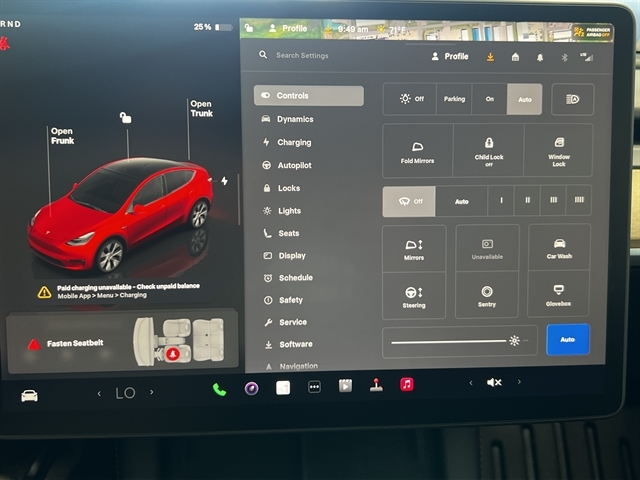The width and height of the screenshot is (640, 480).
Task: Tap the Open Frunk label
Action: [x=62, y=136]
